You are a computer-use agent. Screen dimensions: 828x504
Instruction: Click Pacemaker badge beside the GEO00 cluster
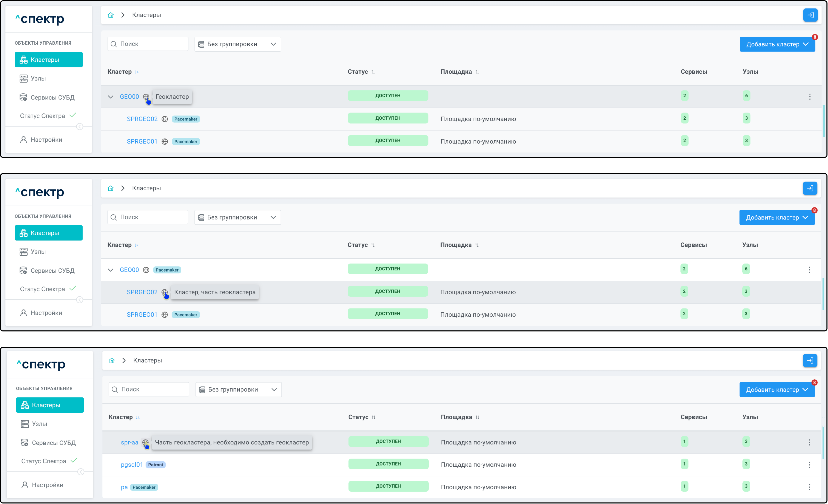167,270
